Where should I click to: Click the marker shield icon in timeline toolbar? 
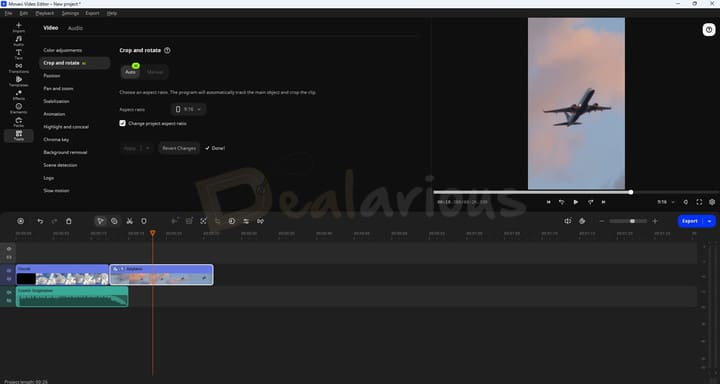point(144,221)
